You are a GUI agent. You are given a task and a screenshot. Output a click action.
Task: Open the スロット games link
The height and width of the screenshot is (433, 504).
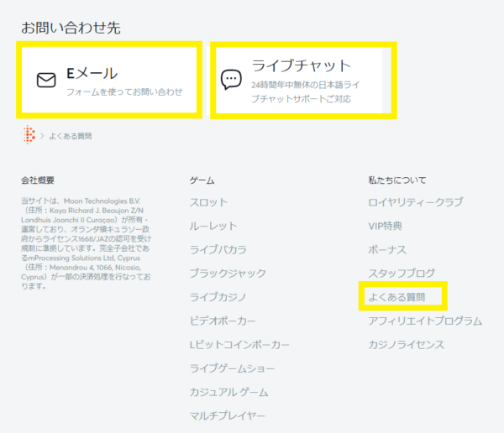pos(208,202)
